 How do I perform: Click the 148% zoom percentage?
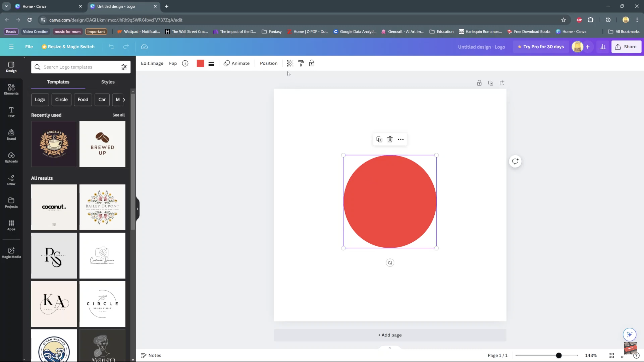pyautogui.click(x=591, y=355)
